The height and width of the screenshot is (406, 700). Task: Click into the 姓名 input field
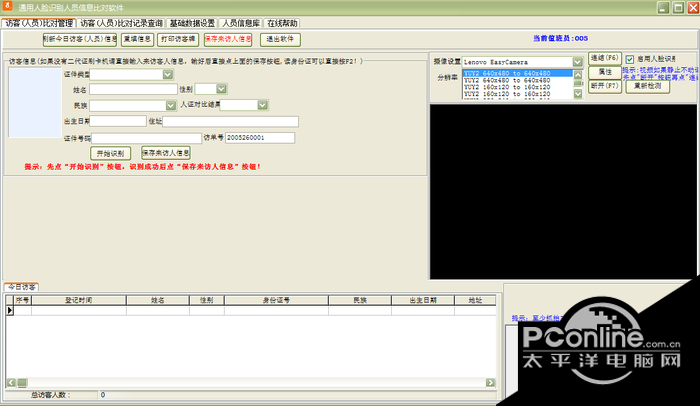133,89
